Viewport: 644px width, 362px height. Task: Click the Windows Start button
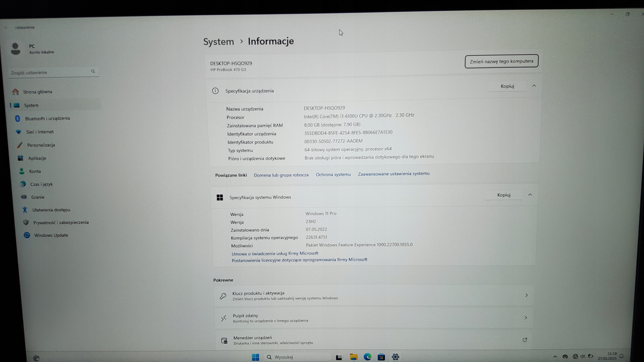pyautogui.click(x=255, y=357)
